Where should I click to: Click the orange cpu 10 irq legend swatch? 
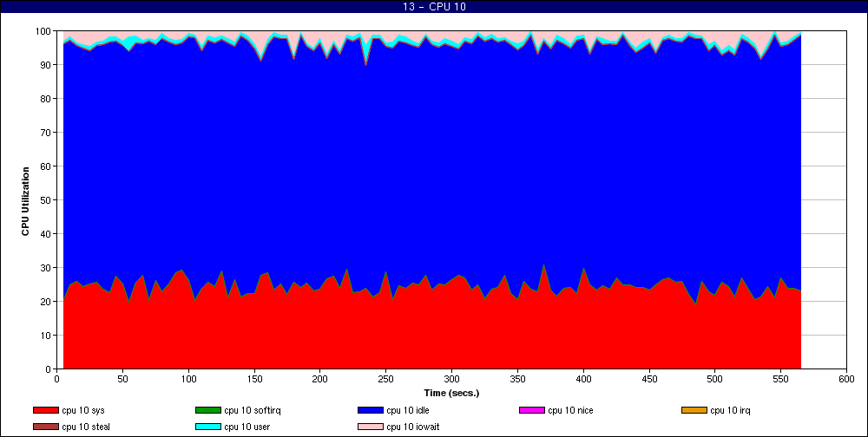694,410
